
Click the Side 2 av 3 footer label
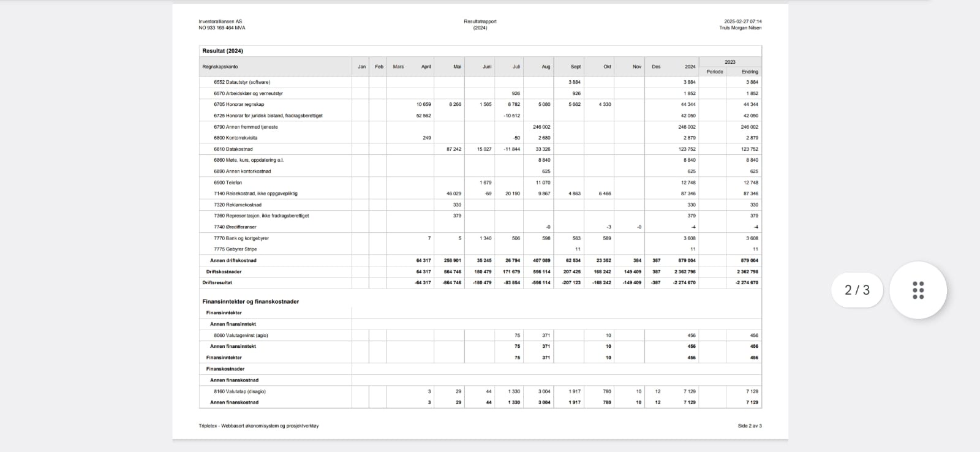tap(750, 426)
